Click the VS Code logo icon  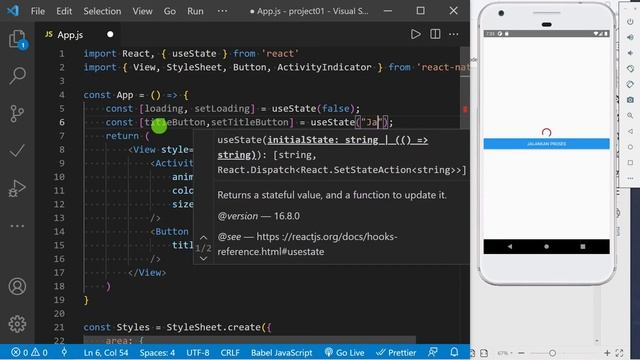[x=13, y=11]
